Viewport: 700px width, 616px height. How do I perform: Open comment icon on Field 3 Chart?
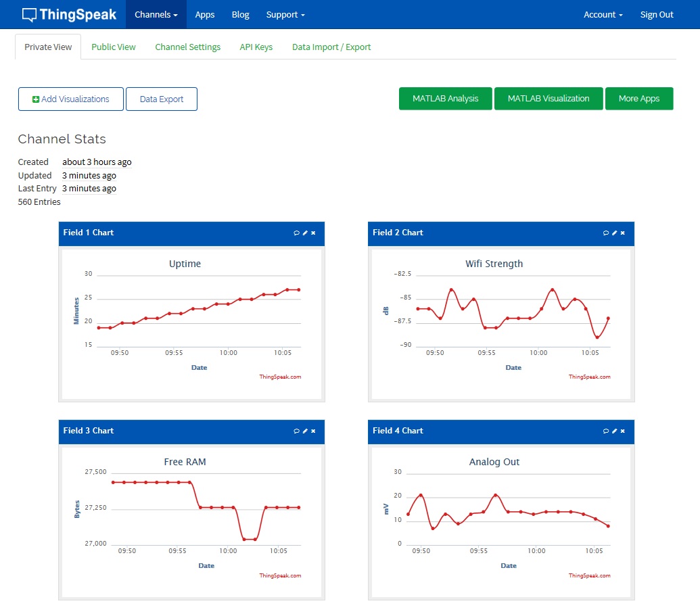point(296,431)
